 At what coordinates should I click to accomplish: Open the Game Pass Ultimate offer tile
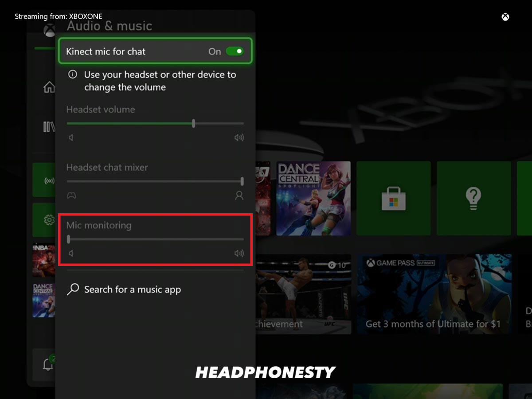tap(434, 294)
